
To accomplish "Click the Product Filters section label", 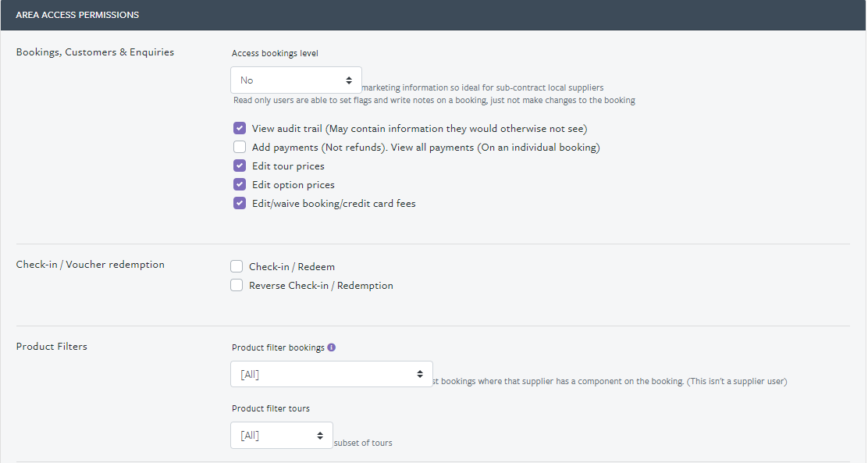I will [52, 347].
